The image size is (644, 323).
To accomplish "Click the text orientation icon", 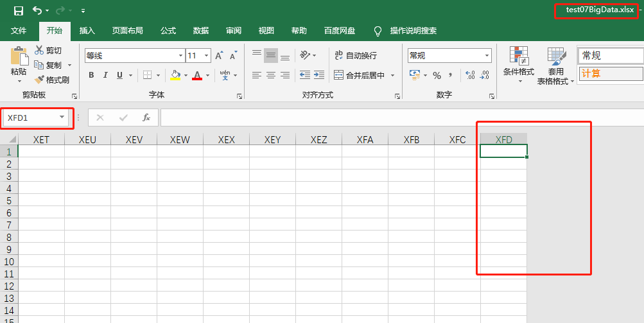I will point(305,55).
